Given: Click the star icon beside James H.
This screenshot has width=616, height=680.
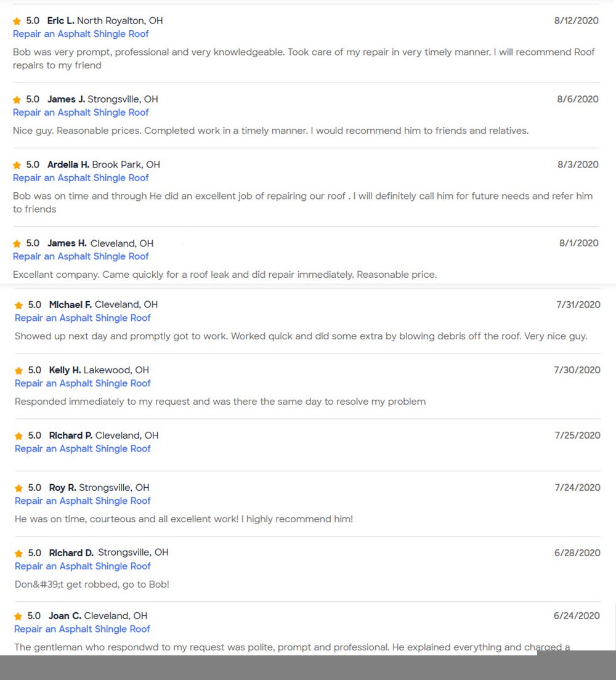Looking at the screenshot, I should [x=17, y=244].
